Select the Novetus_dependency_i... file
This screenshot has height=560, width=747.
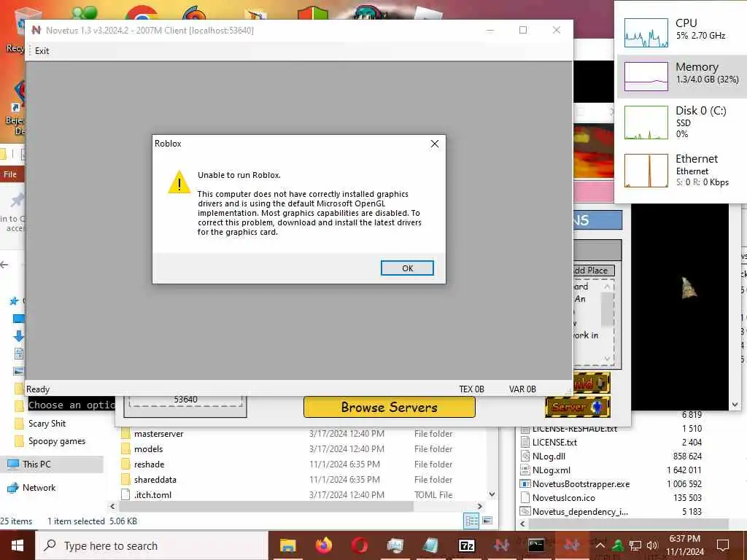[x=580, y=511]
